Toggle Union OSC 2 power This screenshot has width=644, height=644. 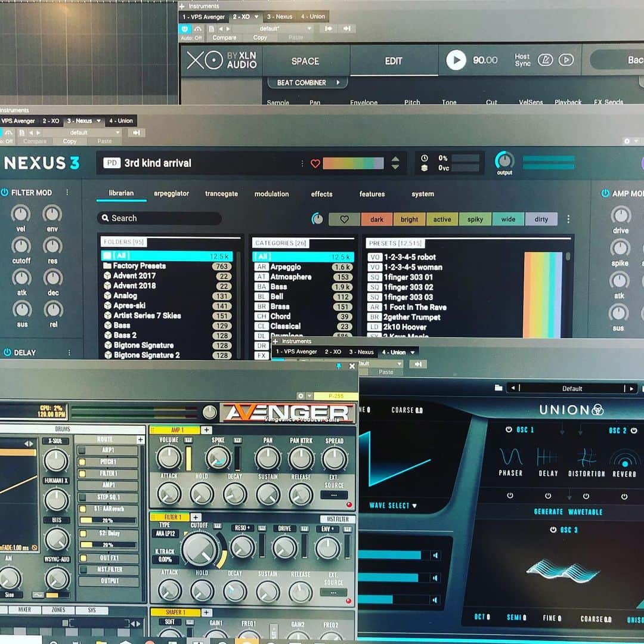pyautogui.click(x=634, y=431)
